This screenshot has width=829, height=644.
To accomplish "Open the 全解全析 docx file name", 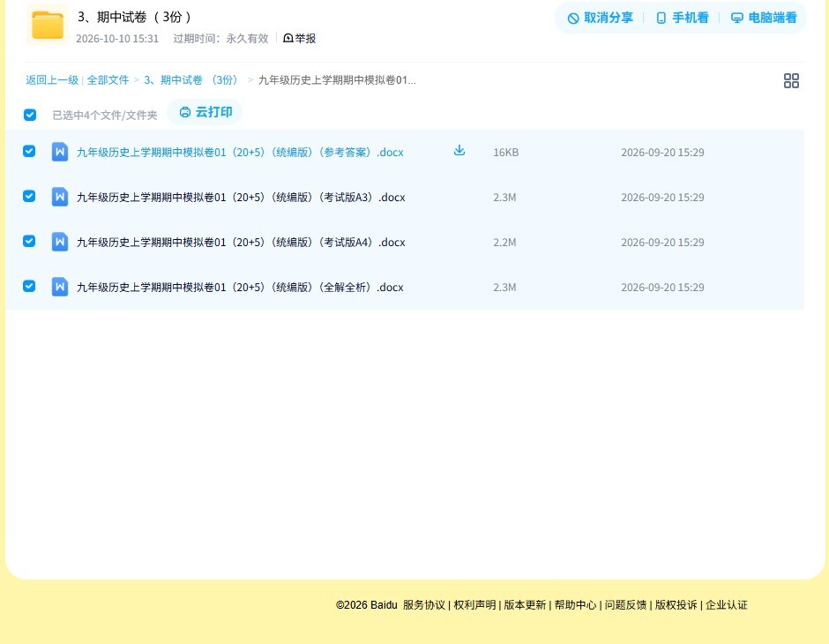I will 240,287.
